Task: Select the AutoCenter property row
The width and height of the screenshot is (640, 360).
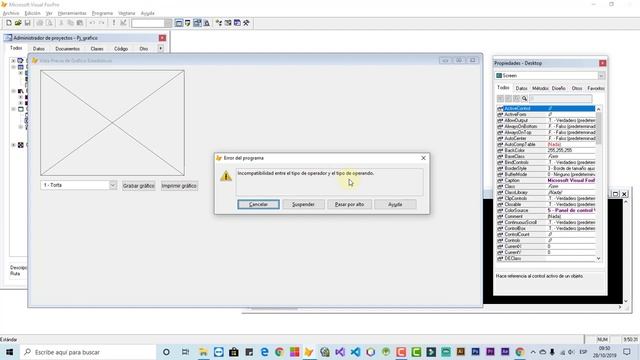Action: pos(546,138)
